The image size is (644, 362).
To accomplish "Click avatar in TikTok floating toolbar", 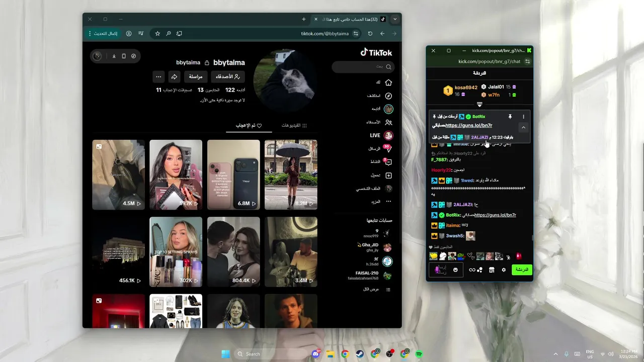I will [x=98, y=56].
